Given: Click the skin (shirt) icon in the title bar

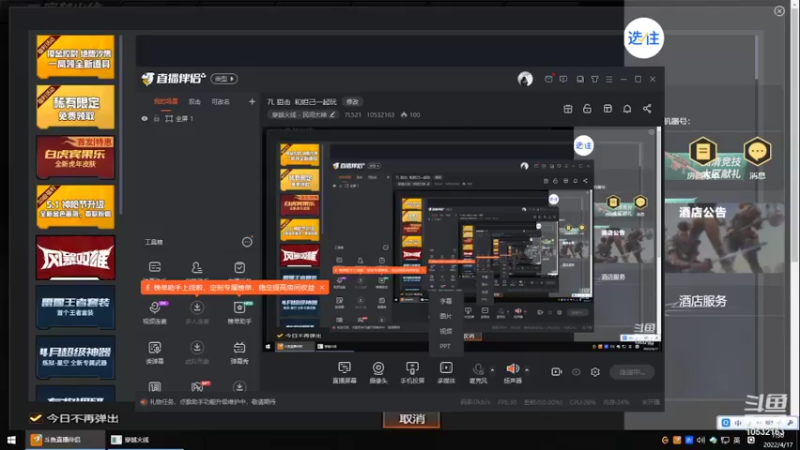Looking at the screenshot, I should coord(595,80).
